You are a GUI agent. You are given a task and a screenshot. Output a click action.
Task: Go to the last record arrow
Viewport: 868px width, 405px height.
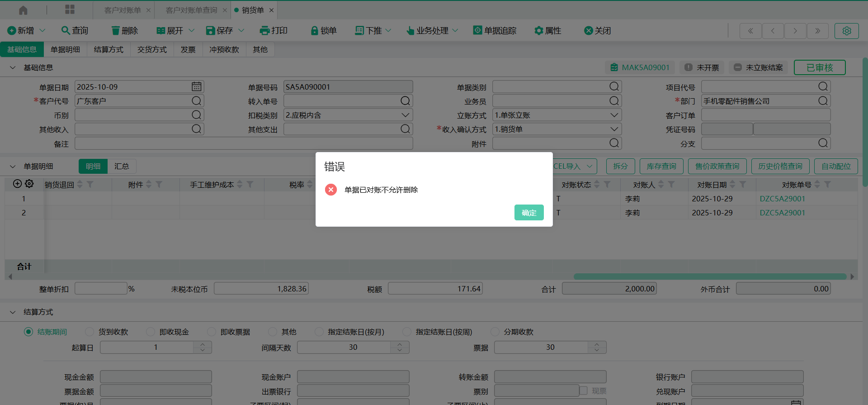(817, 31)
